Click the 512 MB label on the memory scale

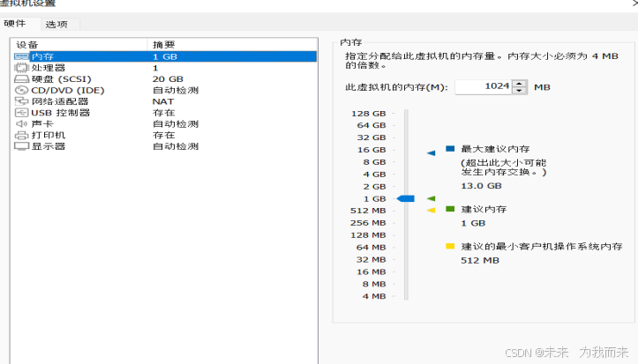tap(368, 211)
